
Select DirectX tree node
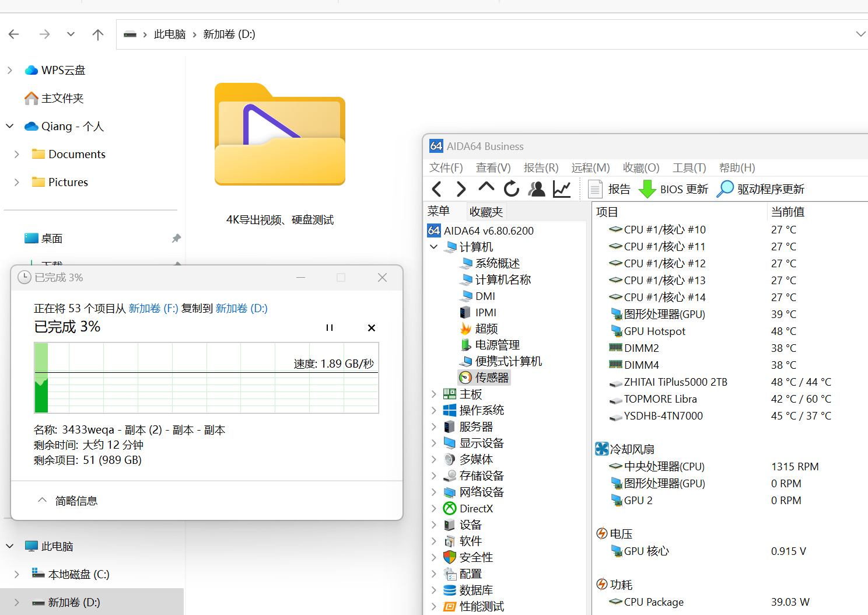pyautogui.click(x=468, y=508)
